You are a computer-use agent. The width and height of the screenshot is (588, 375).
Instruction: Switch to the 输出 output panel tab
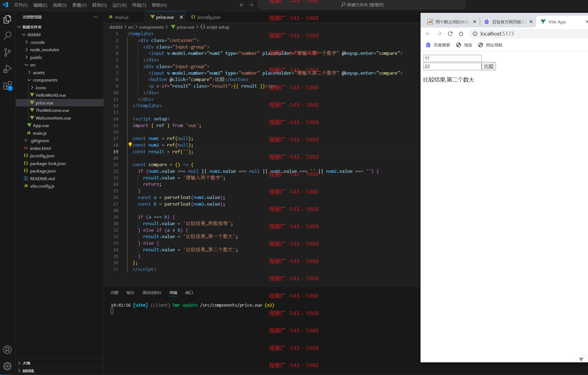click(x=130, y=293)
